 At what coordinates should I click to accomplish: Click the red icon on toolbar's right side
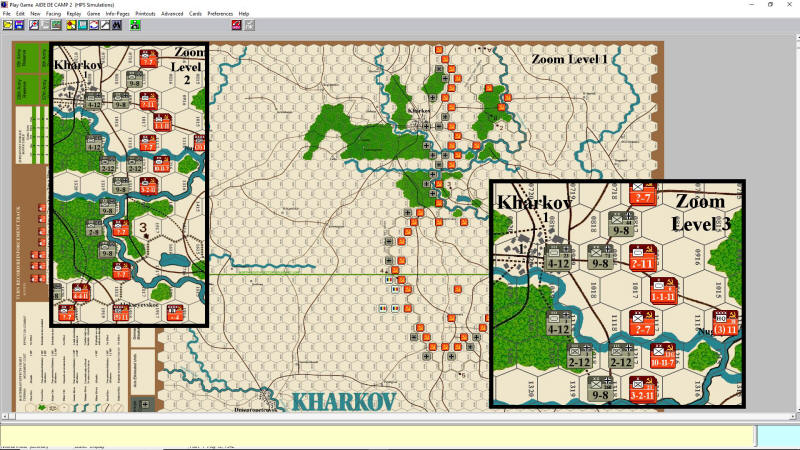[235, 24]
